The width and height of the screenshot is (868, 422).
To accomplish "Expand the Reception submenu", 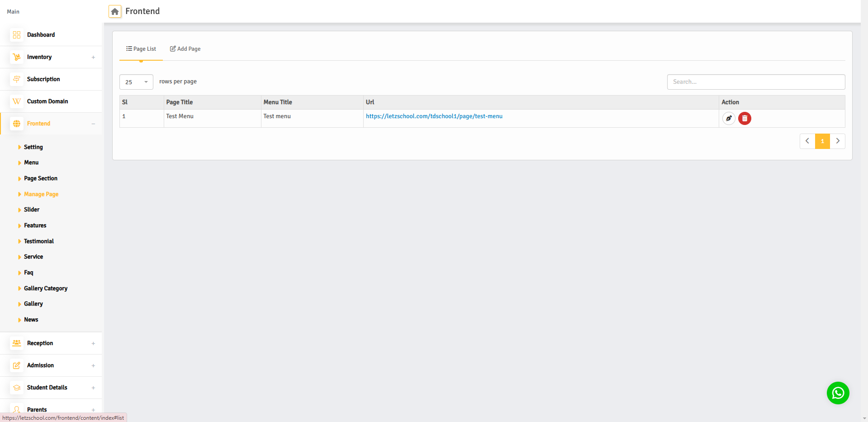I will pyautogui.click(x=93, y=343).
